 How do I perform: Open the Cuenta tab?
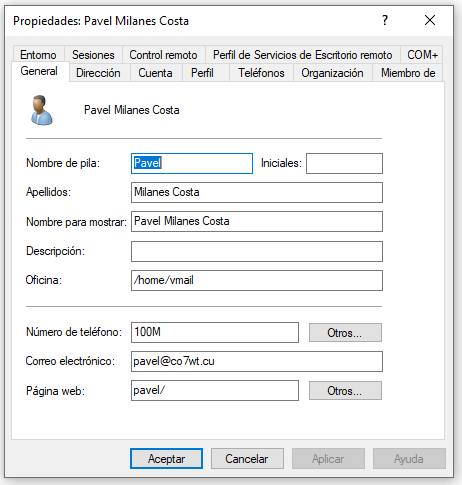pyautogui.click(x=155, y=73)
